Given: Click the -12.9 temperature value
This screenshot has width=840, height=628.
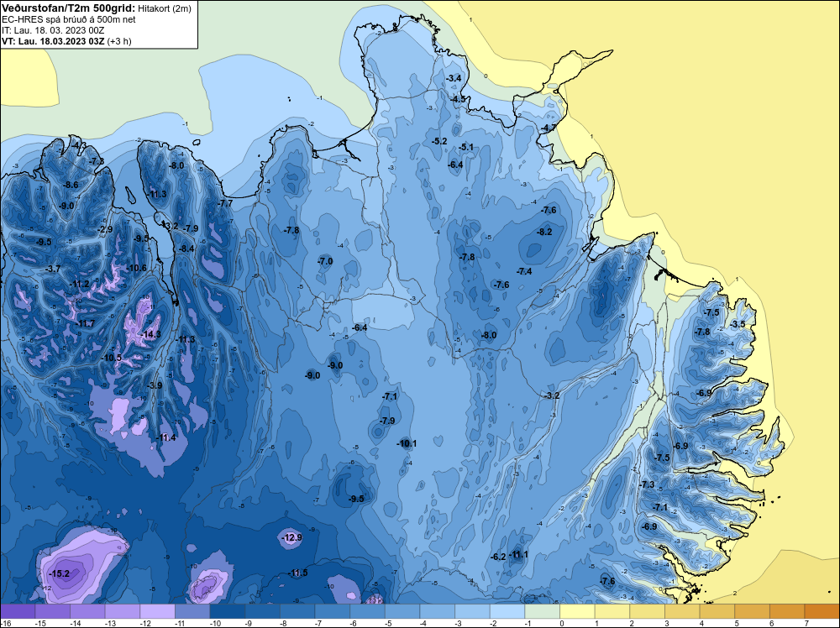Looking at the screenshot, I should (292, 537).
